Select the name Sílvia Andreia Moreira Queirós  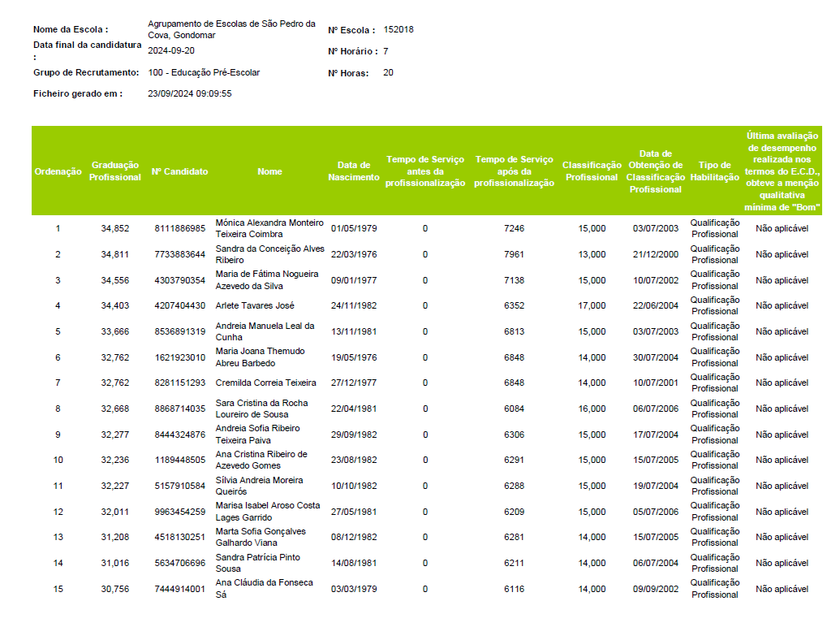coord(259,486)
